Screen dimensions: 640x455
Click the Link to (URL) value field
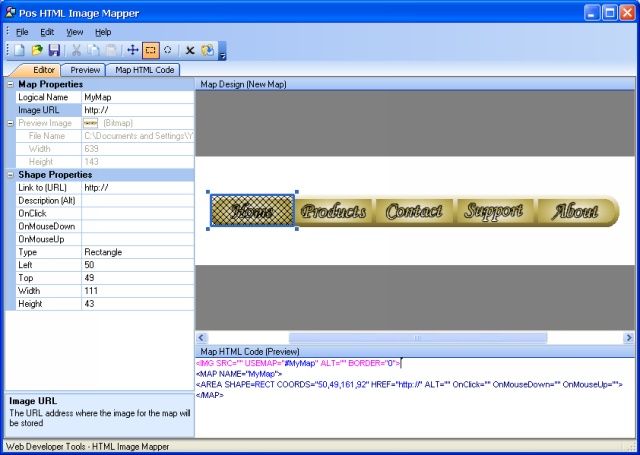coord(137,187)
